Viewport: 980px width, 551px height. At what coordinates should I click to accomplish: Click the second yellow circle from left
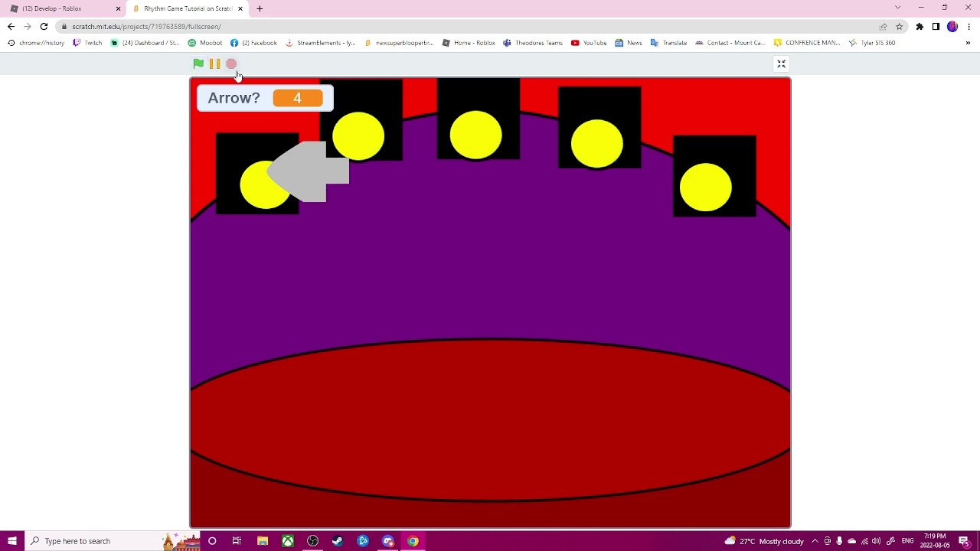coord(358,136)
